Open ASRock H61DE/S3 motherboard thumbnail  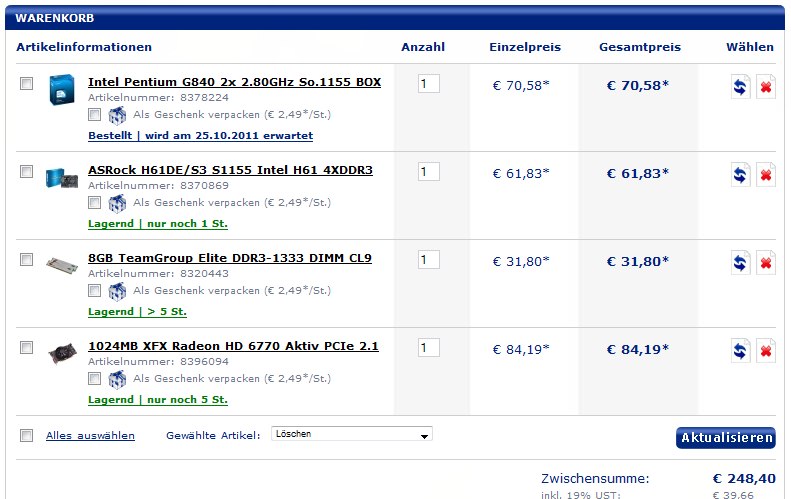62,178
